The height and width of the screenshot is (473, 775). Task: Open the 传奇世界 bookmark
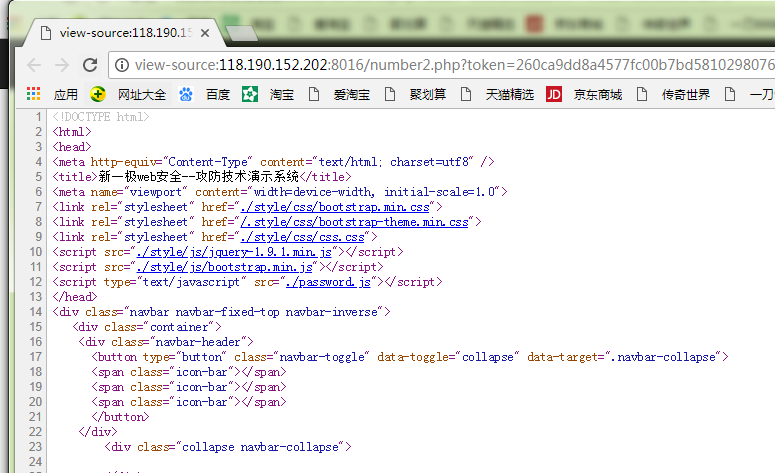pyautogui.click(x=673, y=94)
